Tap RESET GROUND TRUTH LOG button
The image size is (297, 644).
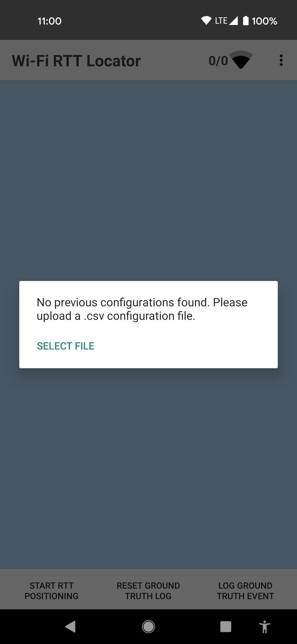click(148, 591)
